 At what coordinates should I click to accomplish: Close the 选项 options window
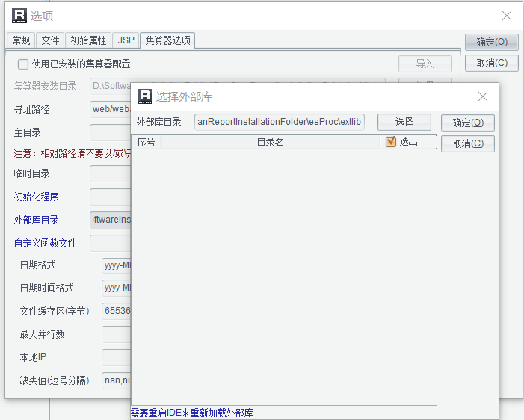pos(506,16)
